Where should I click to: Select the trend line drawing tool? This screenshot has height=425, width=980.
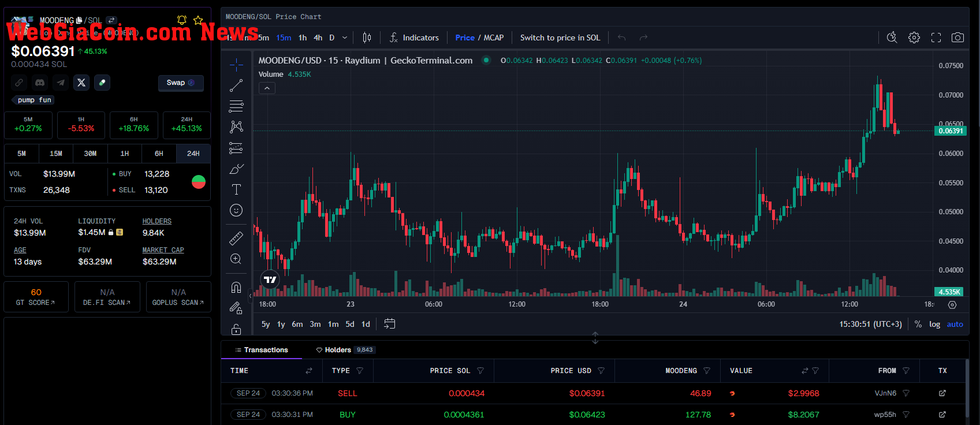[x=236, y=85]
